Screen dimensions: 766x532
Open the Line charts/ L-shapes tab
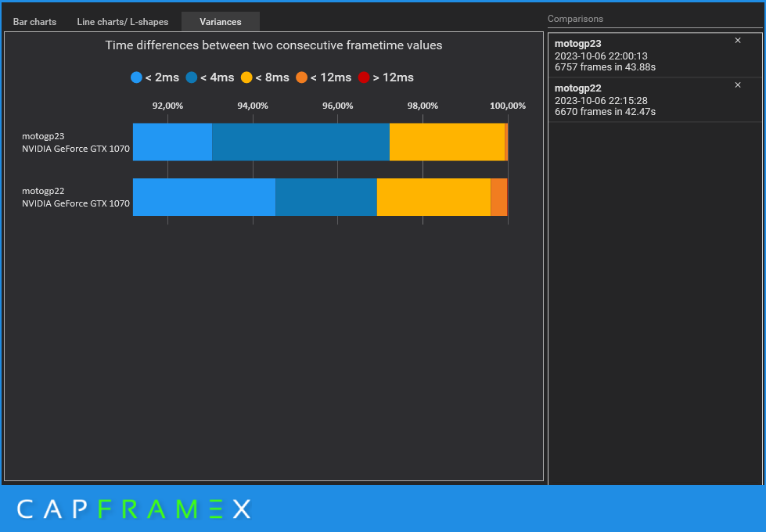pos(123,21)
